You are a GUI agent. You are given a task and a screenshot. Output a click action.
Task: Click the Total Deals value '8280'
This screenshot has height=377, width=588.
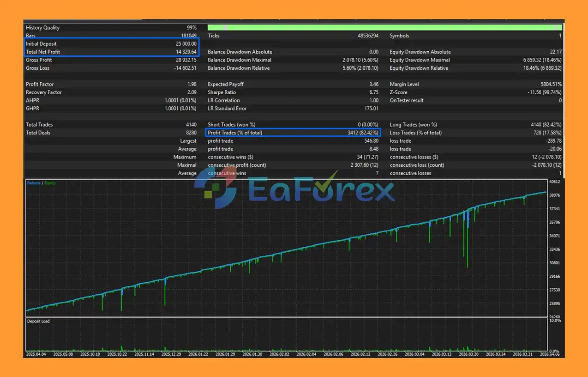(191, 133)
